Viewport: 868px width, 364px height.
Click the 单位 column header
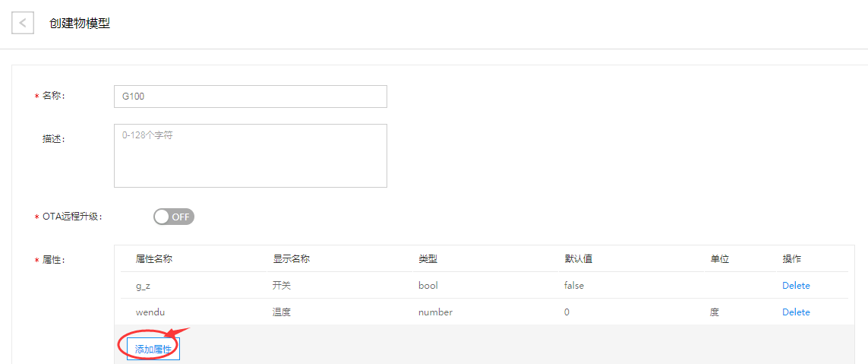pyautogui.click(x=718, y=258)
